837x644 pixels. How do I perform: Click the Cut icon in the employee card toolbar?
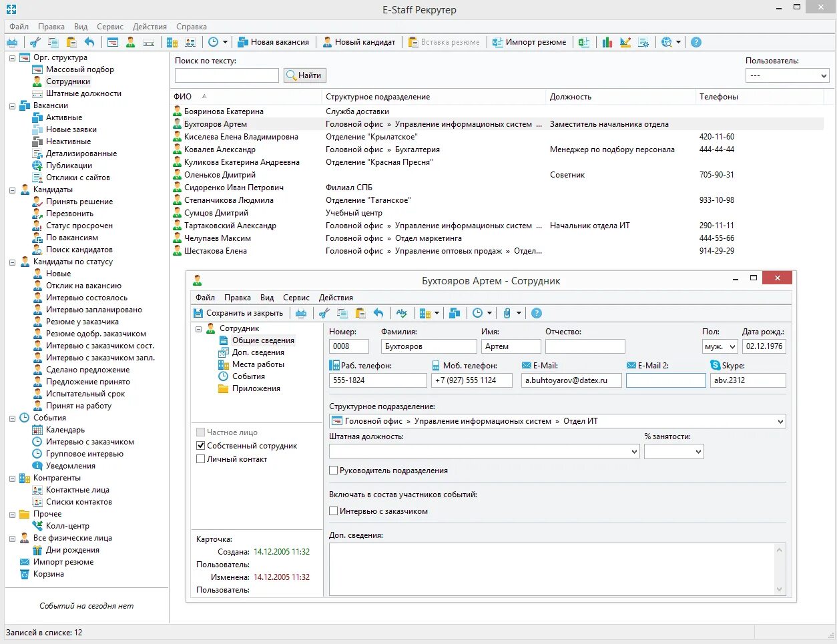tap(324, 313)
